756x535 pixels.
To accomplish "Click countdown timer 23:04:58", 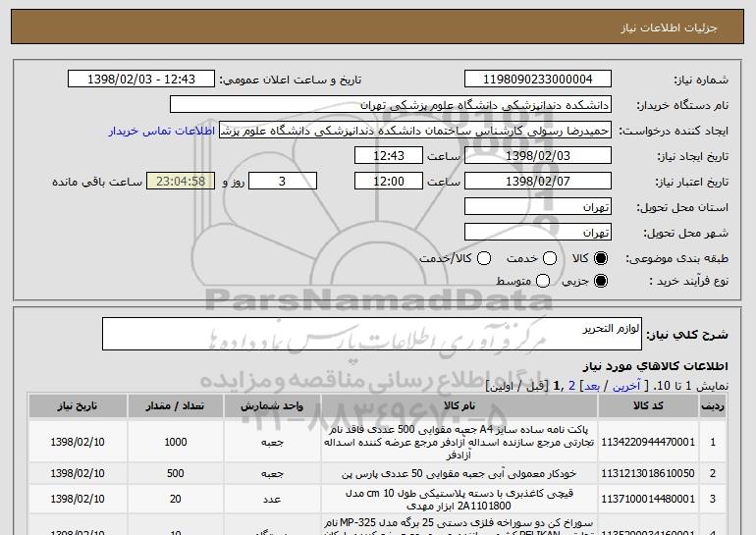I will point(181,182).
